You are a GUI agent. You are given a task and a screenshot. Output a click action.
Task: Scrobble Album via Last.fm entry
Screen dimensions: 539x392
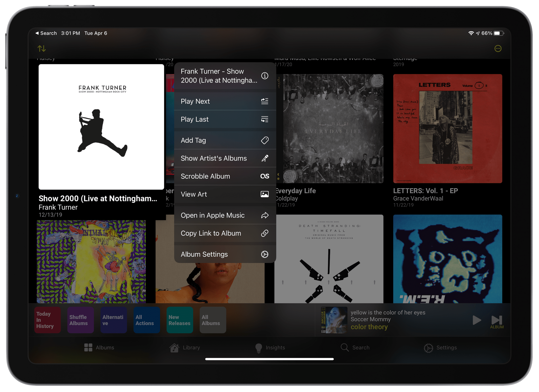(225, 176)
